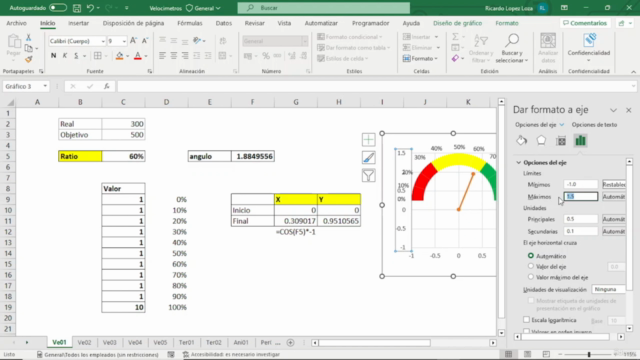Image resolution: width=640 pixels, height=360 pixels.
Task: Click the Undo arrow icon
Action: click(90, 8)
